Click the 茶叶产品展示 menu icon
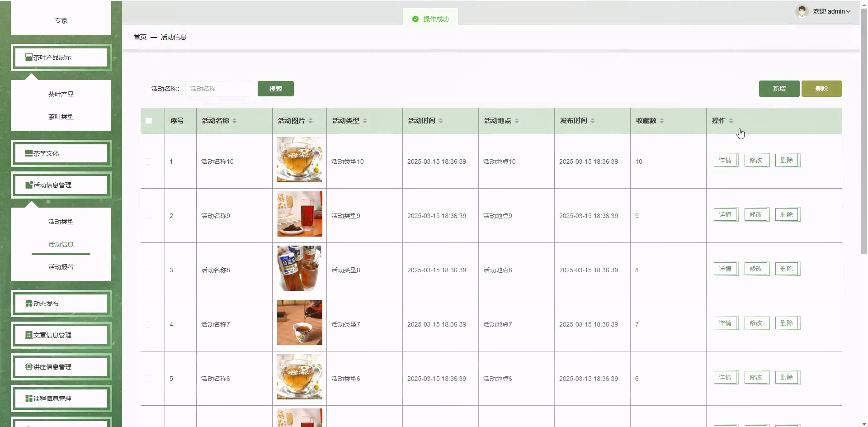Image resolution: width=868 pixels, height=427 pixels. coord(29,57)
